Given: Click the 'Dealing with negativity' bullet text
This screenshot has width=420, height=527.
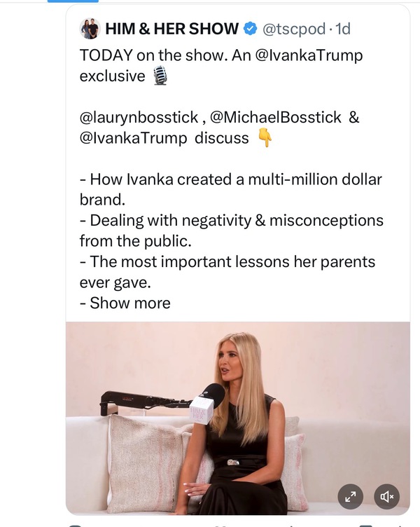Looking at the screenshot, I should click(231, 221).
